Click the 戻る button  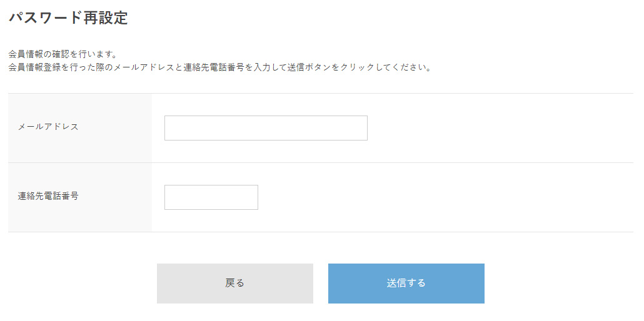click(x=234, y=284)
